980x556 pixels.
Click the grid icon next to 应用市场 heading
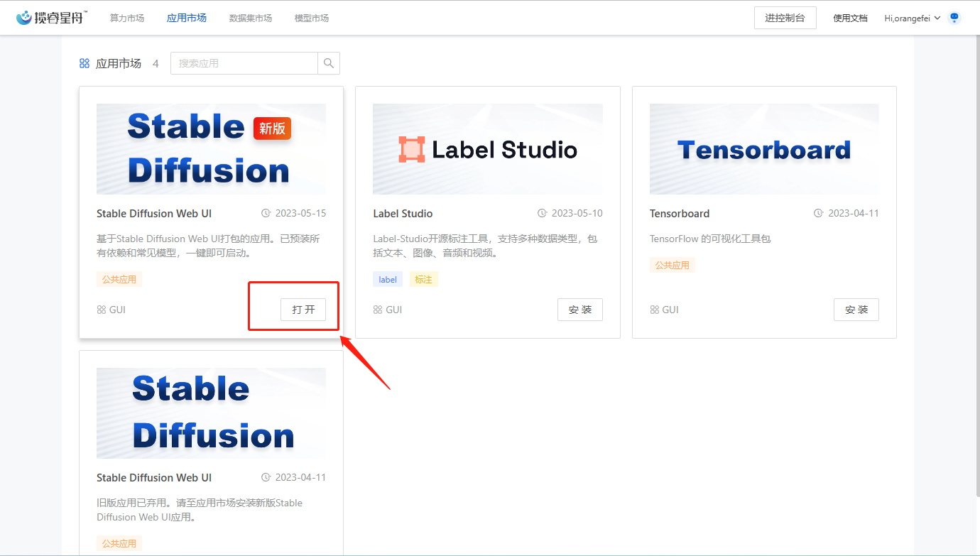[x=85, y=62]
